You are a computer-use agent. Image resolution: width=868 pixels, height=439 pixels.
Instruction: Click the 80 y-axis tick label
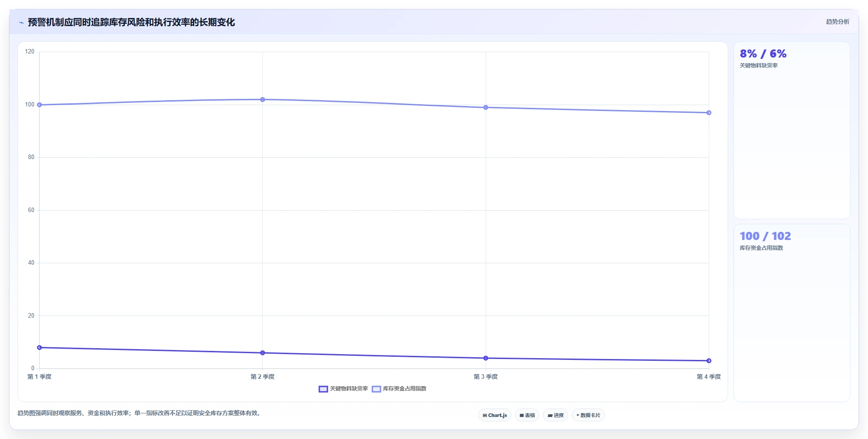point(31,157)
